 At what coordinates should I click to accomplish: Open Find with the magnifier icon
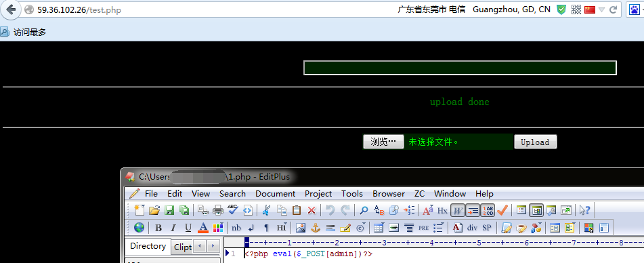tap(364, 210)
